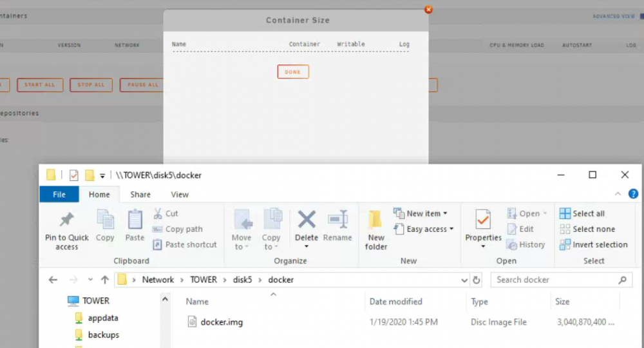Click the docker.img file icon
644x348 pixels.
[192, 322]
